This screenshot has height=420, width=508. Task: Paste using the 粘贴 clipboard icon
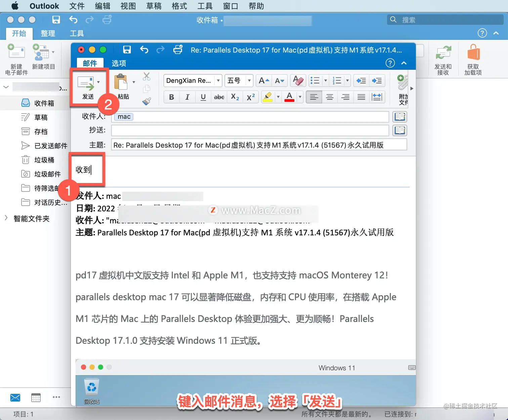pyautogui.click(x=121, y=82)
